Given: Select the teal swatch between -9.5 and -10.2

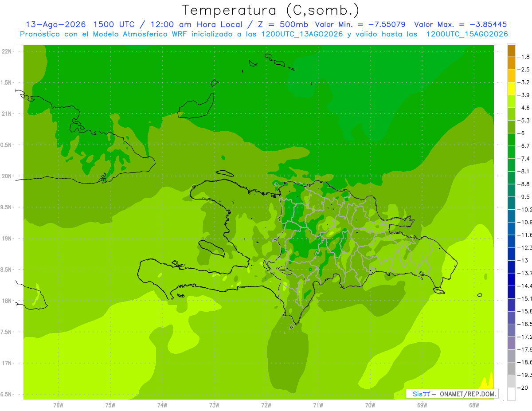Looking at the screenshot, I should pyautogui.click(x=511, y=203).
